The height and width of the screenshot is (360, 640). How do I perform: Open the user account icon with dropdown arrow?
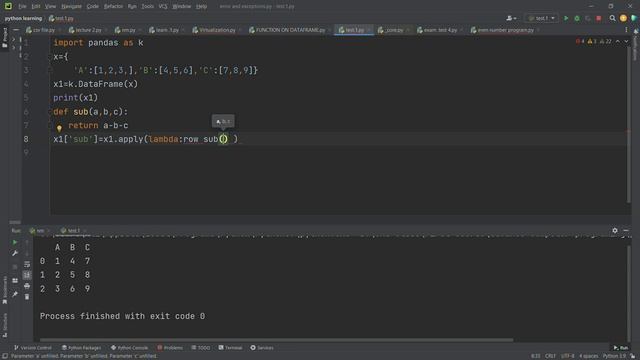pos(511,18)
